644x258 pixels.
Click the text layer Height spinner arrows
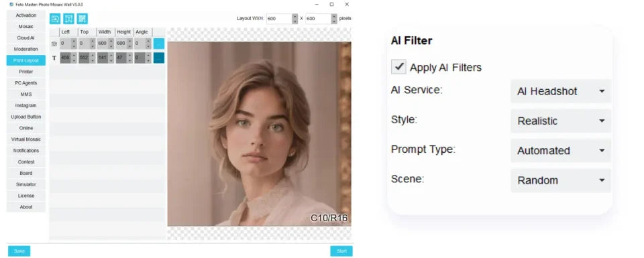click(x=129, y=58)
